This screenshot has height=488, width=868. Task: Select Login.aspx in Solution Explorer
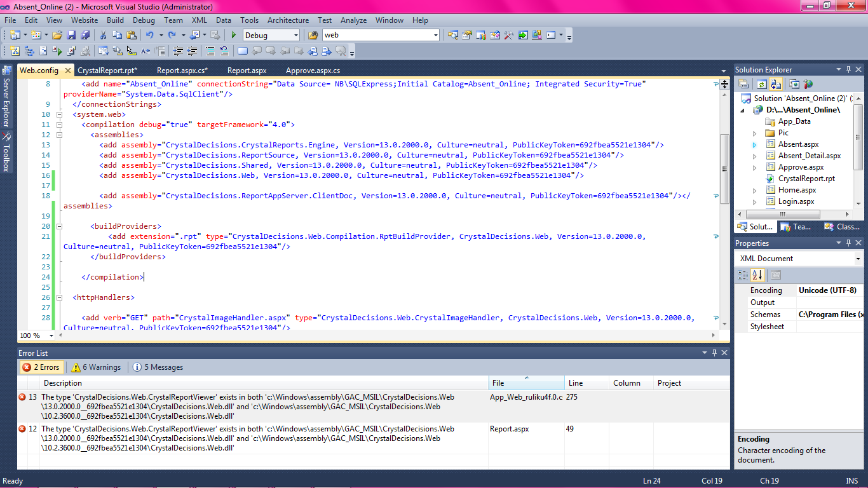796,201
